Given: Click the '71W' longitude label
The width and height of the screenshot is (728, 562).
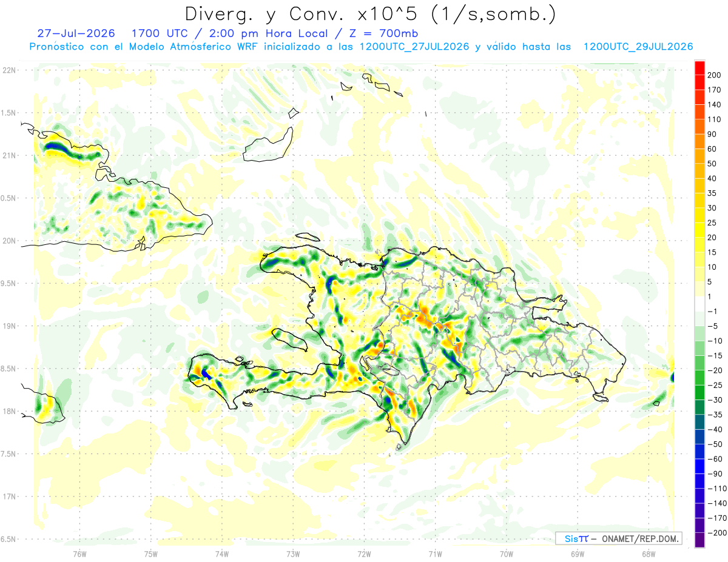Looking at the screenshot, I should pyautogui.click(x=434, y=554).
